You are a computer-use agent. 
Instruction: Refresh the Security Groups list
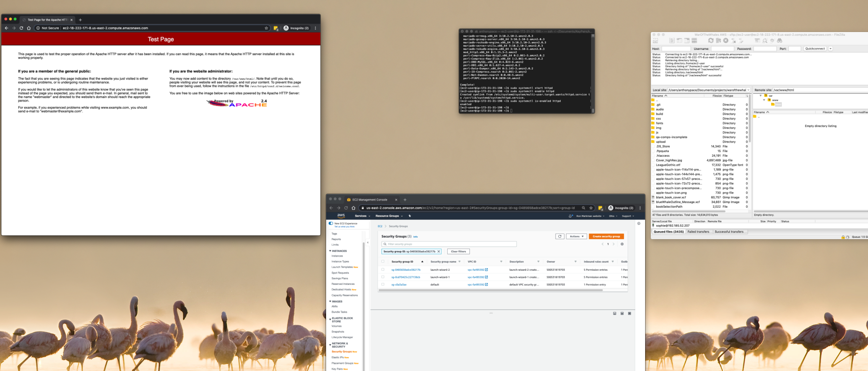tap(560, 236)
